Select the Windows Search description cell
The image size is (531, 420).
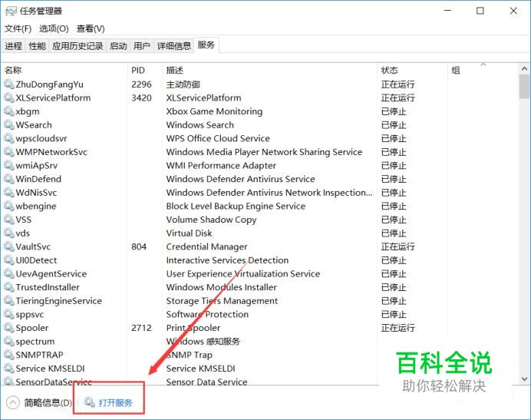click(x=200, y=124)
